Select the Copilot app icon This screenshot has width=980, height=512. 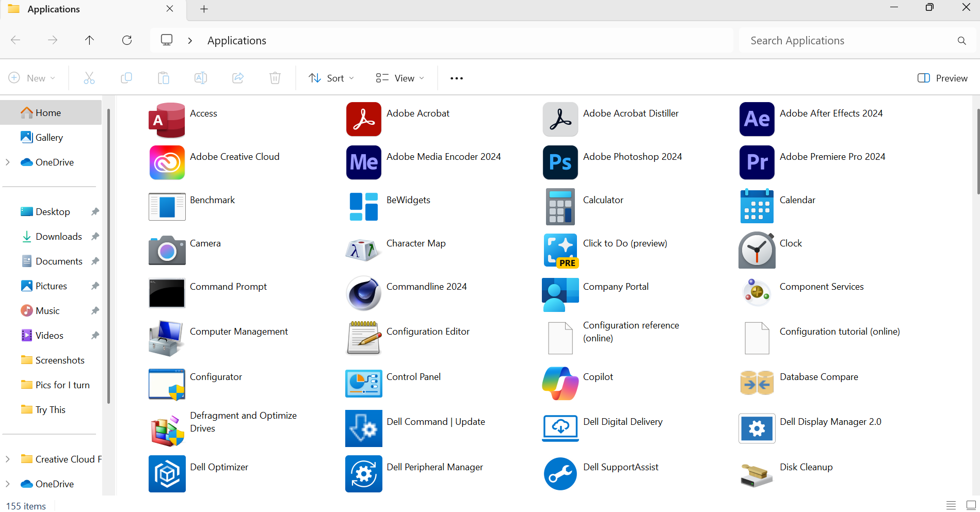(x=560, y=383)
